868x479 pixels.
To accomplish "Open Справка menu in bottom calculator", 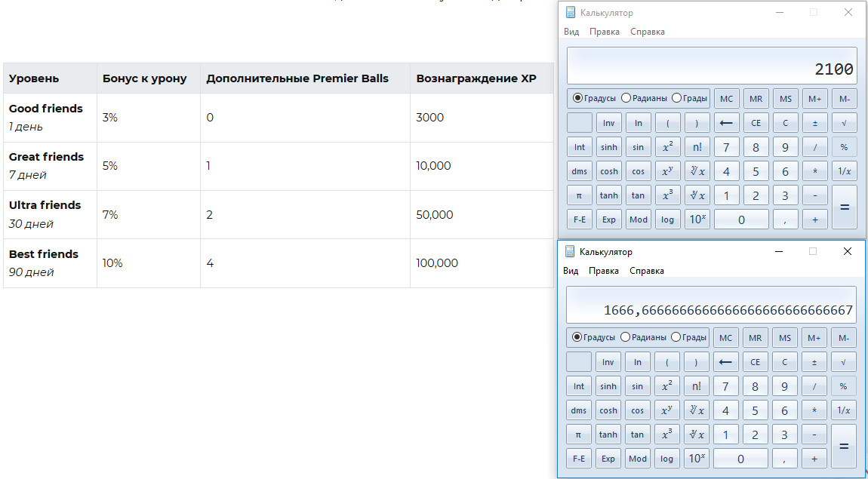I will point(647,271).
